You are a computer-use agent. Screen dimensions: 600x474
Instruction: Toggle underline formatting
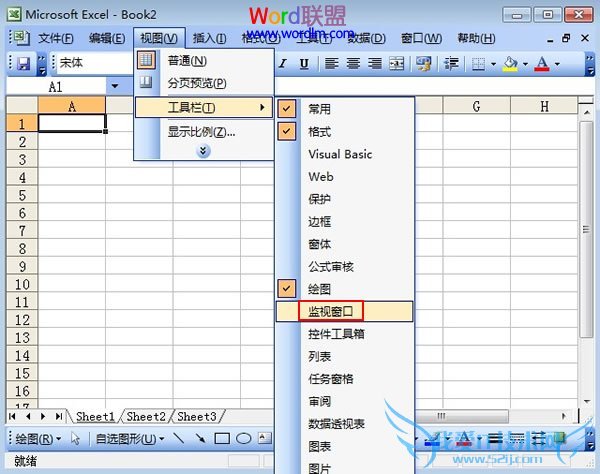coord(304,64)
